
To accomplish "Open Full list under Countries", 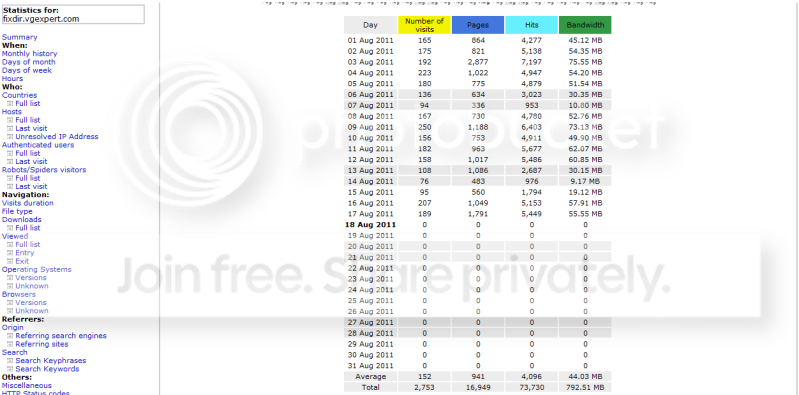I will 28,103.
